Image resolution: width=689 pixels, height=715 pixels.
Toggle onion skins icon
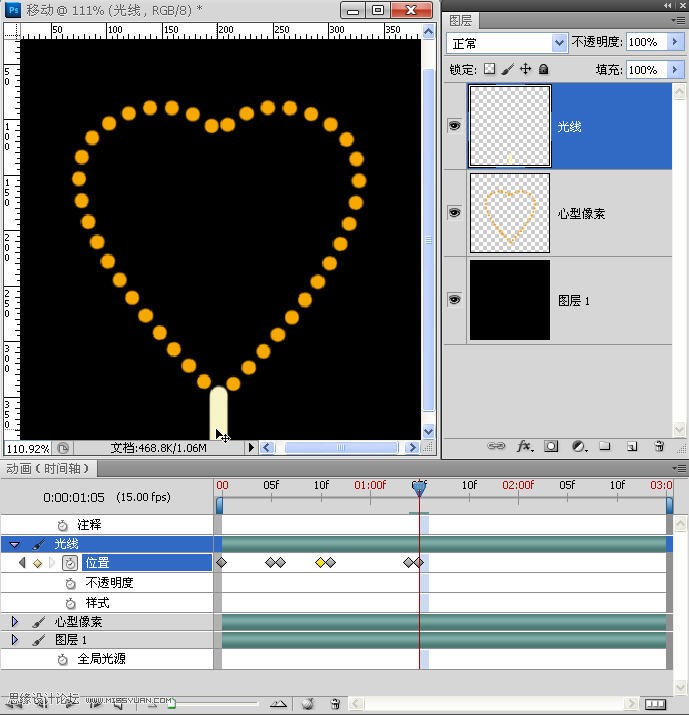click(x=308, y=704)
